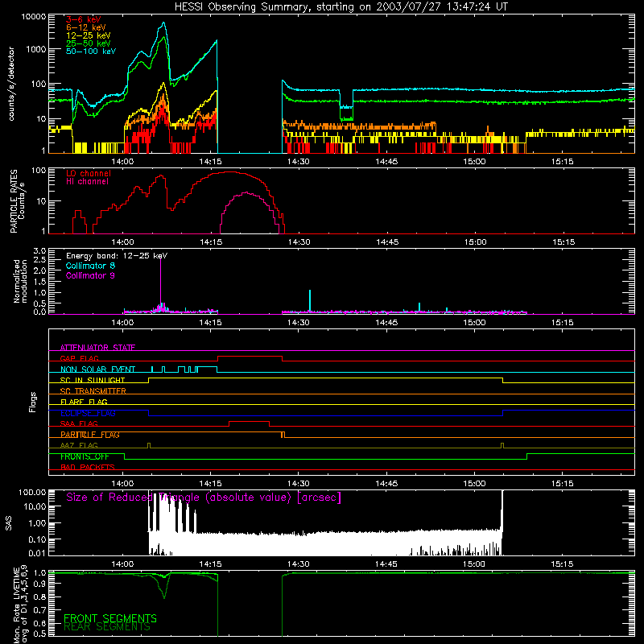644x644 pixels.
Task: Click the cyan Collimator 8 spike near 14:30
Action: click(x=310, y=300)
